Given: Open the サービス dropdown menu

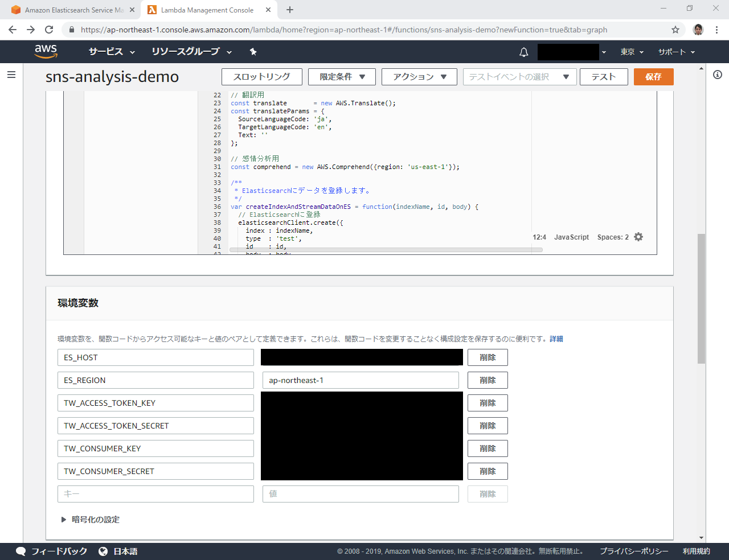Looking at the screenshot, I should tap(112, 52).
